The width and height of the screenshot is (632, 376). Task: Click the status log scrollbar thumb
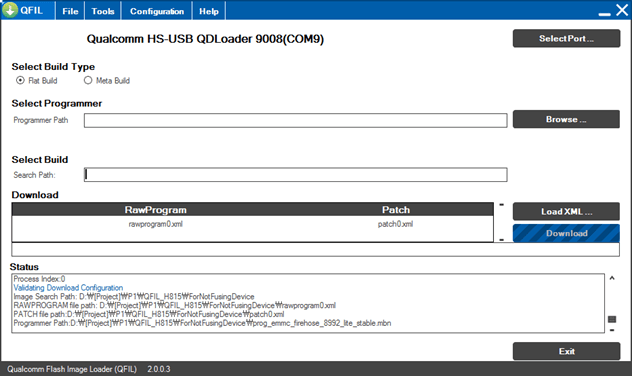[612, 320]
